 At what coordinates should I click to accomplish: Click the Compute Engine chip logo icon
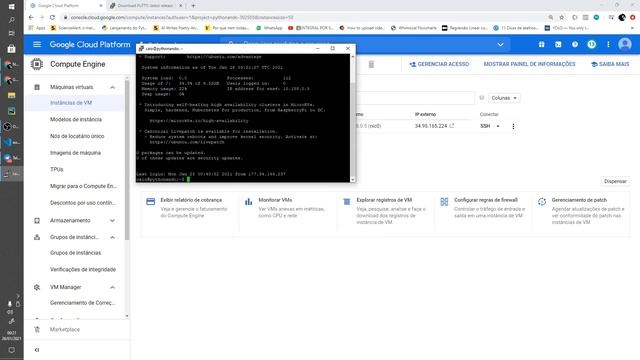(x=36, y=64)
